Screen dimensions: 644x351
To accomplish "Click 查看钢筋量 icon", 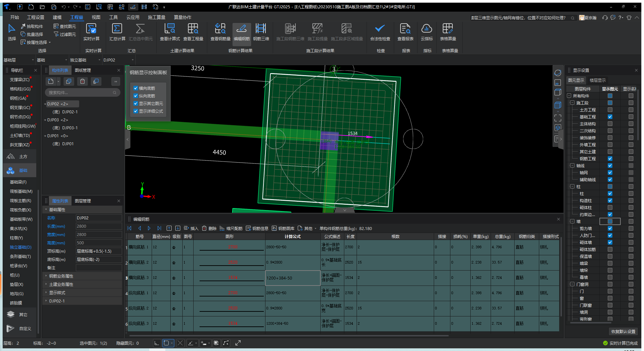I will coord(220,29).
